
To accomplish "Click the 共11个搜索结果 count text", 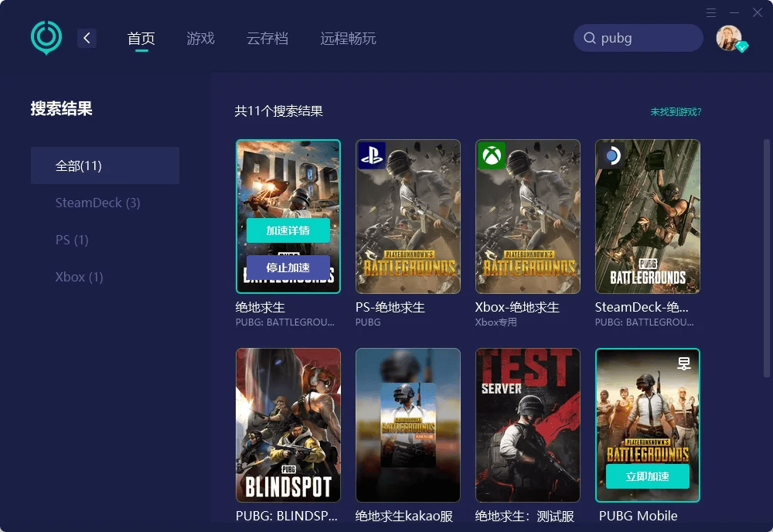I will (279, 111).
